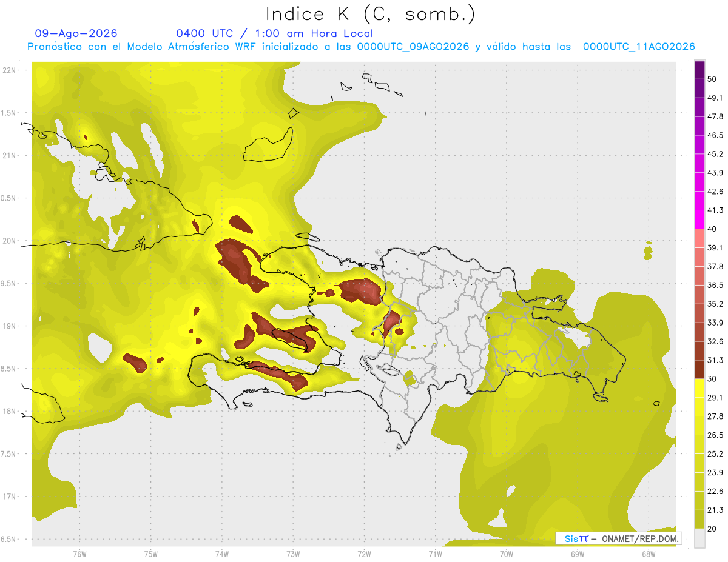Click the '6.5N' latitude label
728x562 pixels.
point(8,539)
